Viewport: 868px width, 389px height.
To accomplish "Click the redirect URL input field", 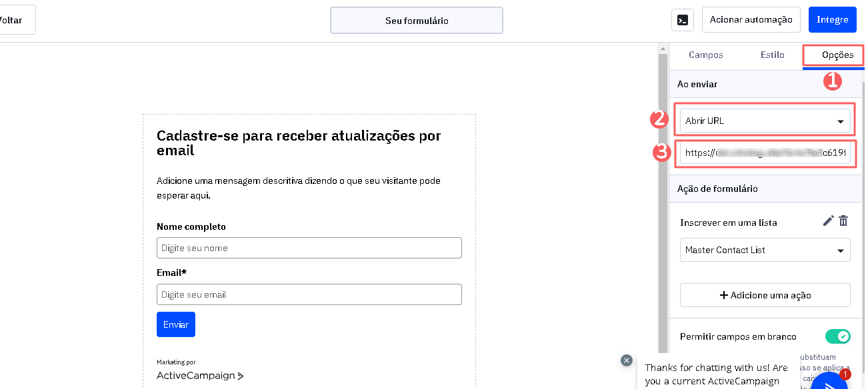I will pos(765,153).
